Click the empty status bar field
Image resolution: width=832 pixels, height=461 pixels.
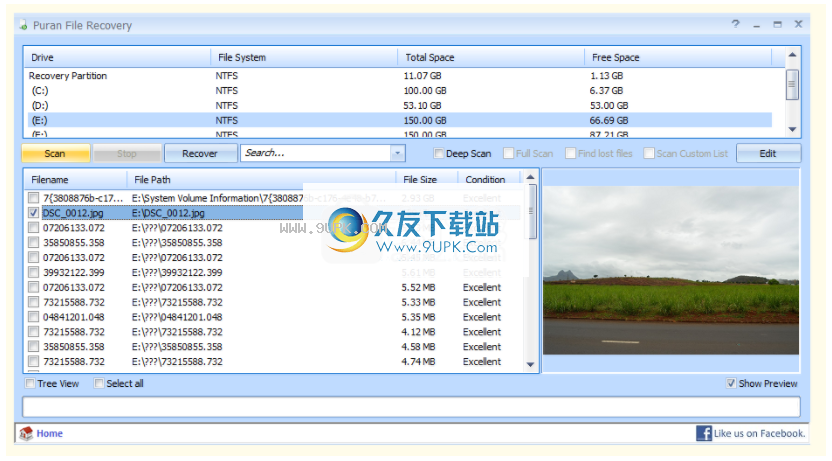coord(411,407)
